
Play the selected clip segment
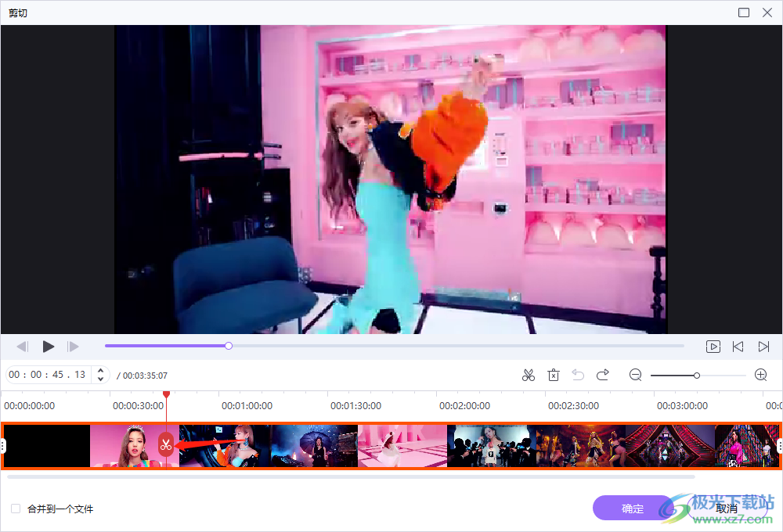713,347
